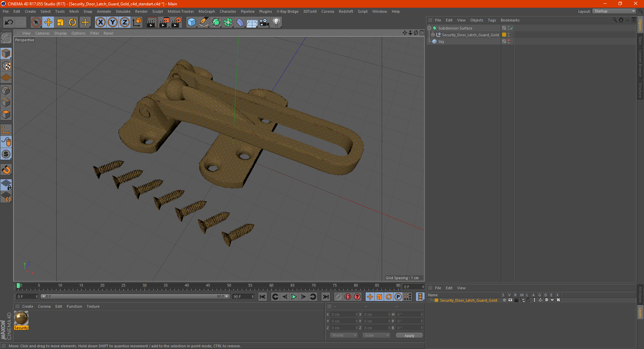The height and width of the screenshot is (349, 644).
Task: Select the Live Selection tool
Action: 36,22
